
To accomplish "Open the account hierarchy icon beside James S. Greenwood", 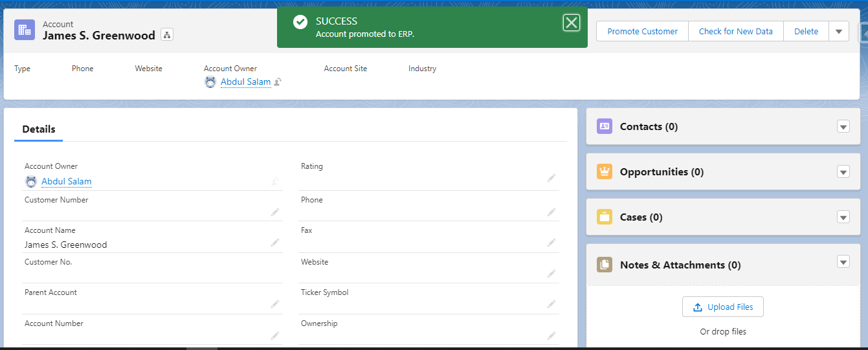I will tap(166, 35).
